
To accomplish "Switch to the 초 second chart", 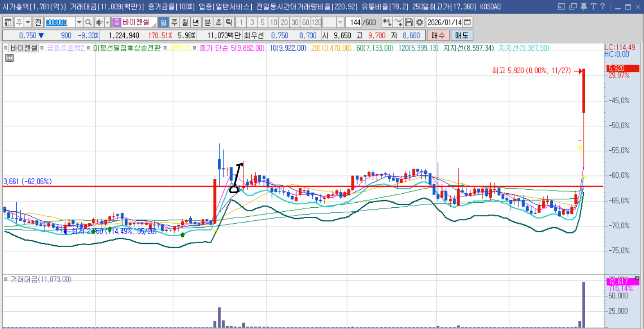I will tap(218, 22).
